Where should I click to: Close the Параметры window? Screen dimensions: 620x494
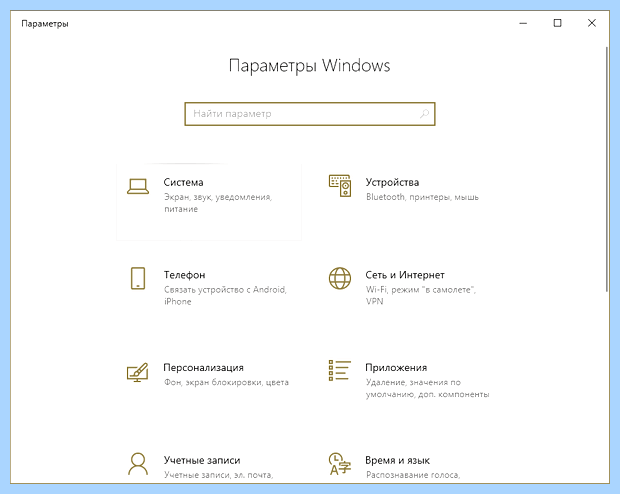click(x=592, y=23)
